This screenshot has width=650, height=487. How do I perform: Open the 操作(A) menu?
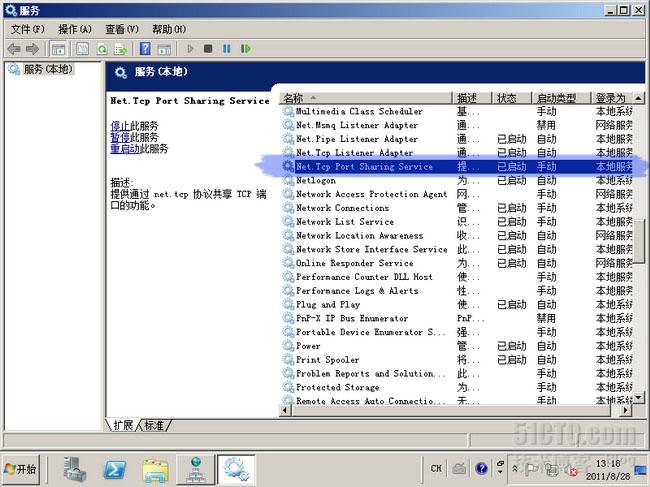click(x=75, y=29)
